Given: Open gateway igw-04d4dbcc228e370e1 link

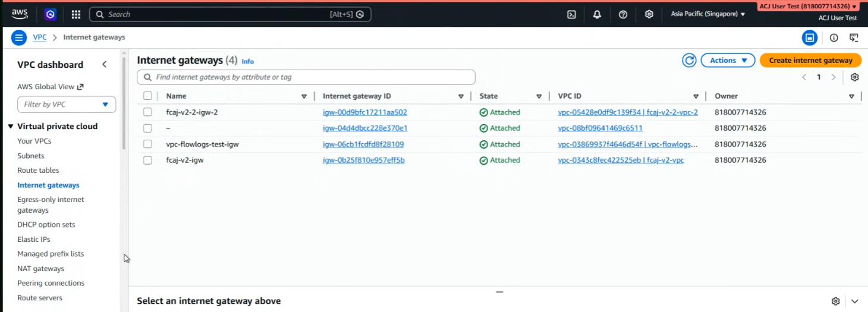Looking at the screenshot, I should tap(365, 128).
